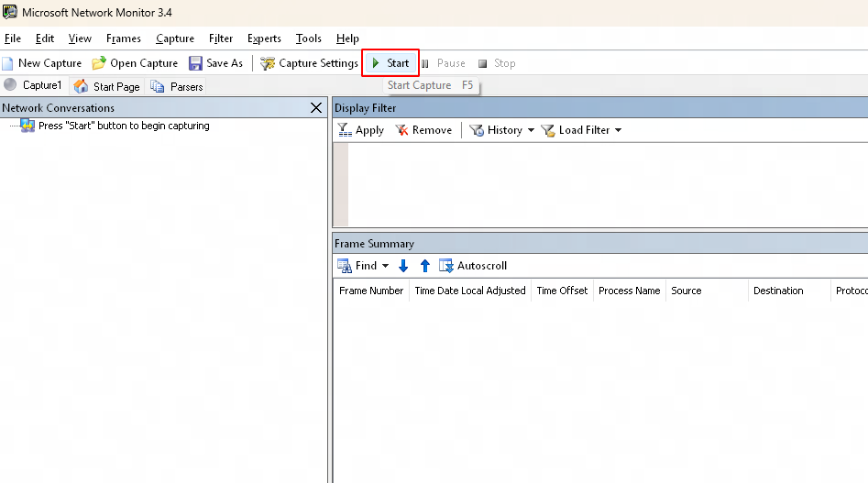The width and height of the screenshot is (868, 483).
Task: Switch to the Capture1 tab
Action: 34,85
